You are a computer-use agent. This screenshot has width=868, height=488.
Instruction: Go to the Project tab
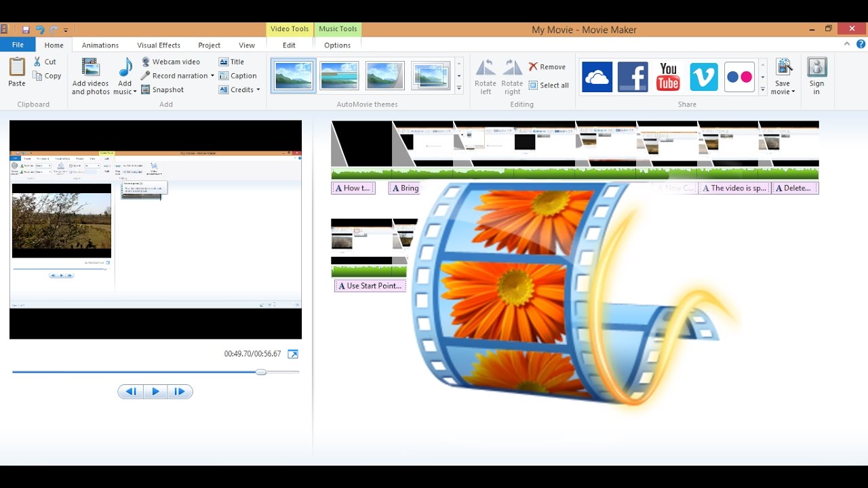coord(210,45)
